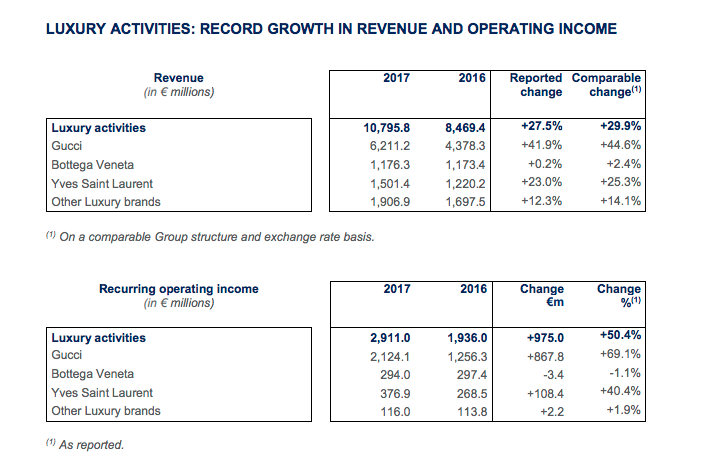
Task: Click the comparable change +2.4%
Action: point(624,164)
